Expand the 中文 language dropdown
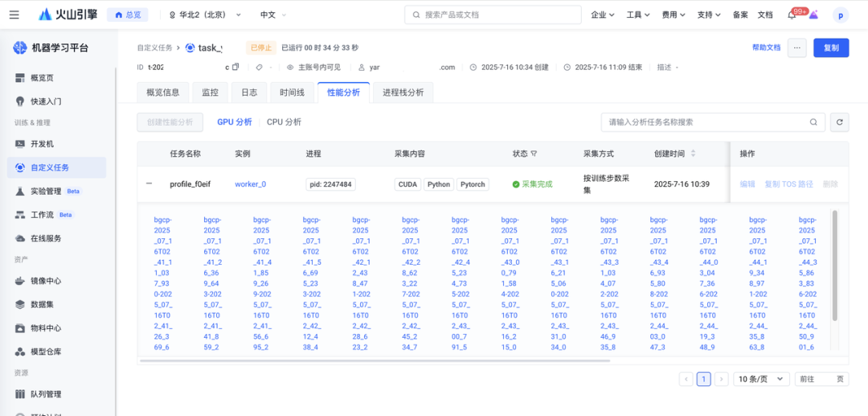This screenshot has height=416, width=868. tap(274, 15)
